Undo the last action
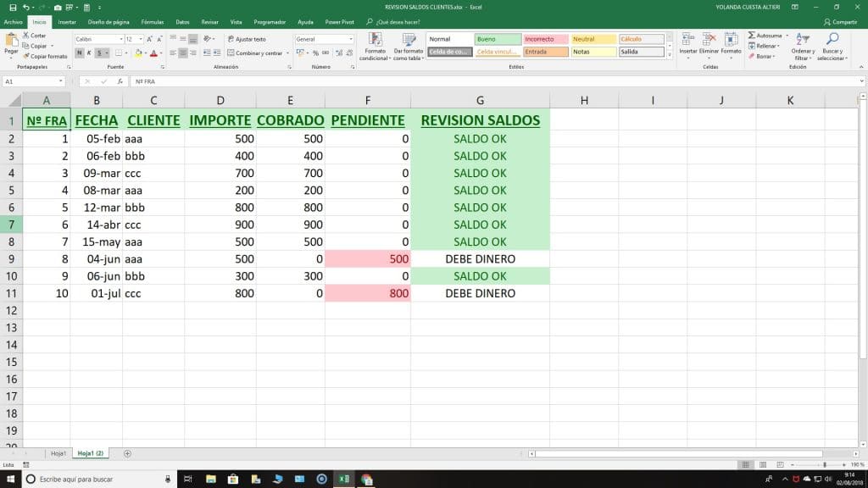This screenshot has height=488, width=868. click(x=25, y=7)
